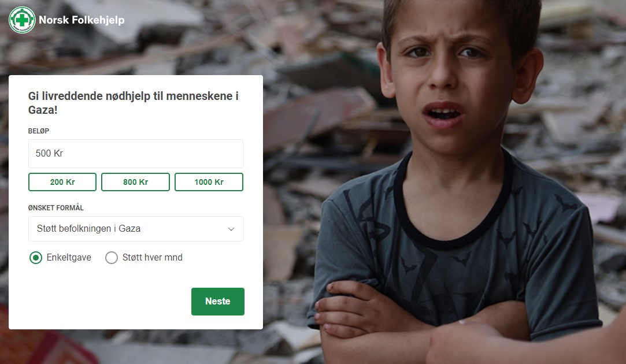This screenshot has width=626, height=364.
Task: Choose the 200 Kr preset amount
Action: (x=62, y=182)
